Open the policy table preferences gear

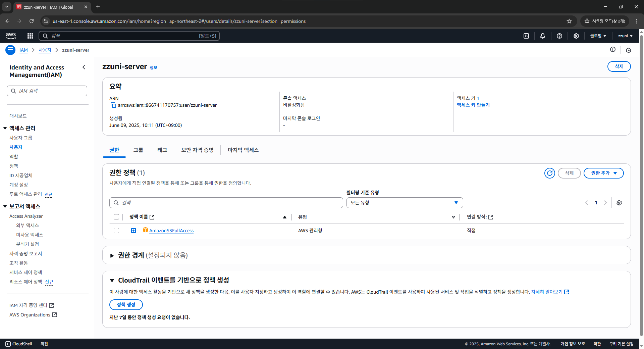(x=619, y=203)
